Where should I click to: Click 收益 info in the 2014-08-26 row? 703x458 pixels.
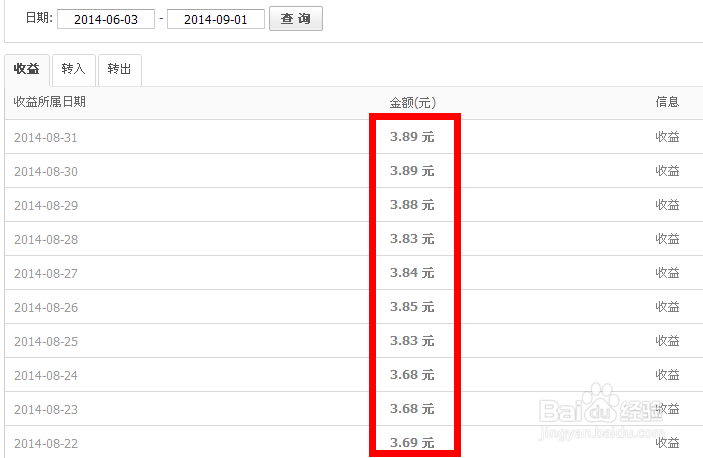point(667,307)
